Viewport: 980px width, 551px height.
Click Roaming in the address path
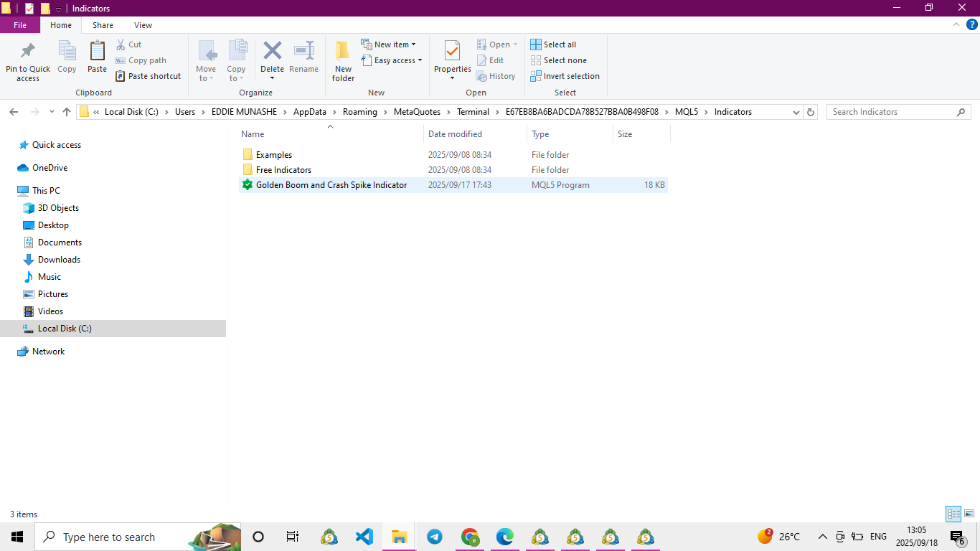(360, 112)
